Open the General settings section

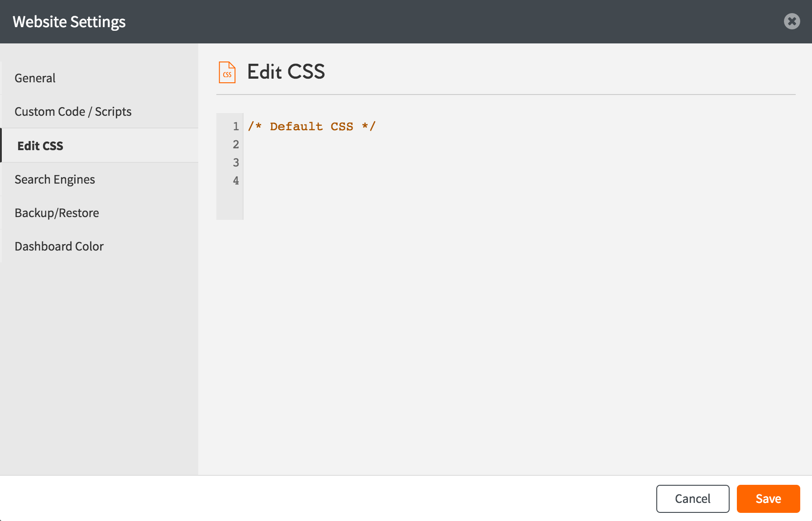(x=35, y=78)
